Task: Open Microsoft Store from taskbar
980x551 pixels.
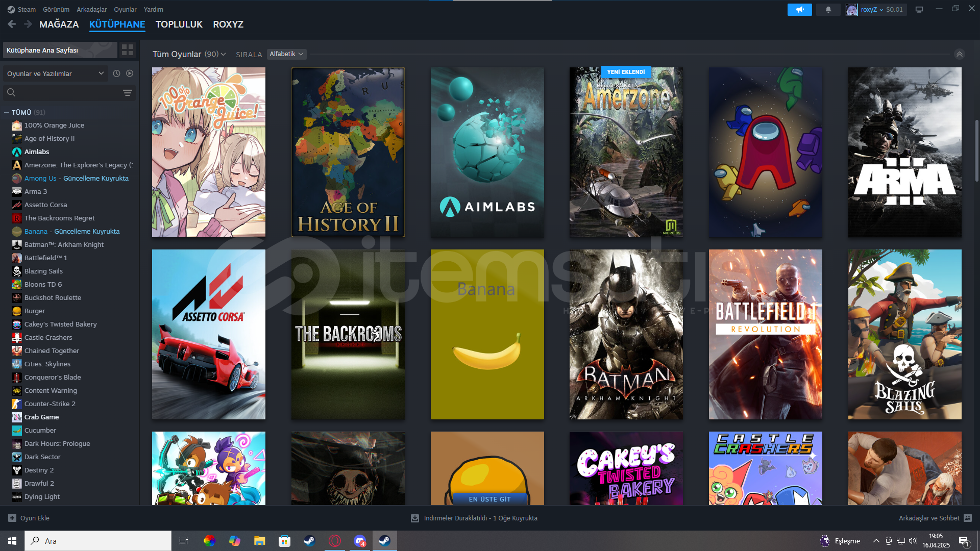Action: [x=285, y=541]
